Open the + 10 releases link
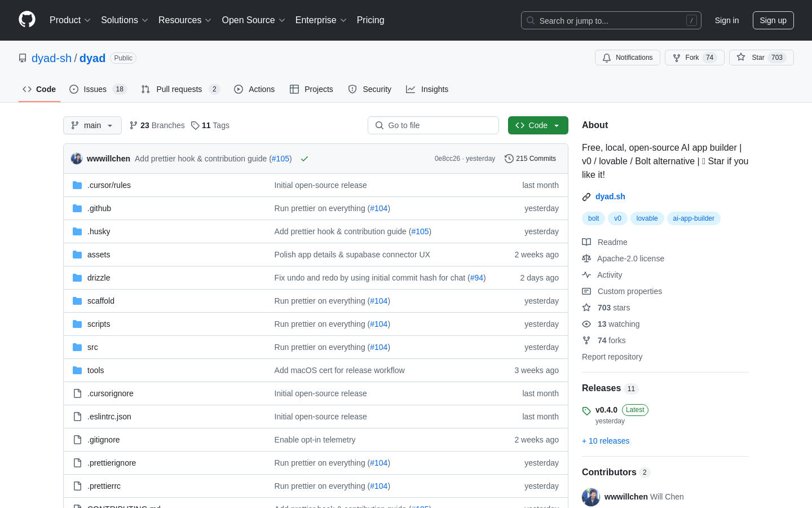 pyautogui.click(x=606, y=441)
